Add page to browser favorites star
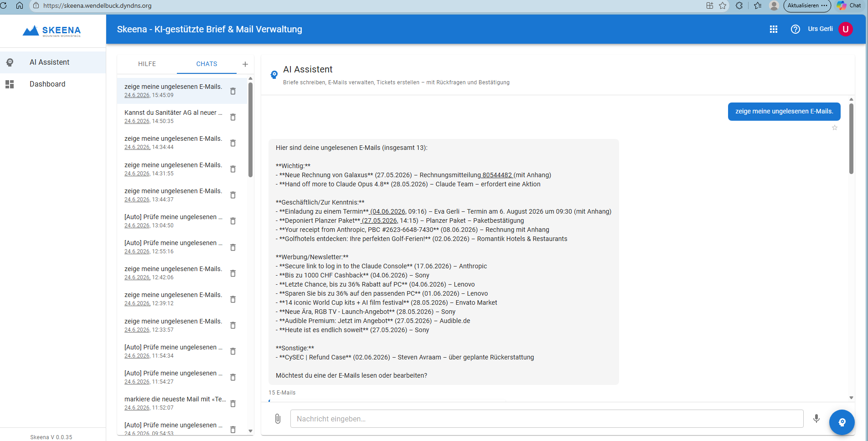 (723, 5)
